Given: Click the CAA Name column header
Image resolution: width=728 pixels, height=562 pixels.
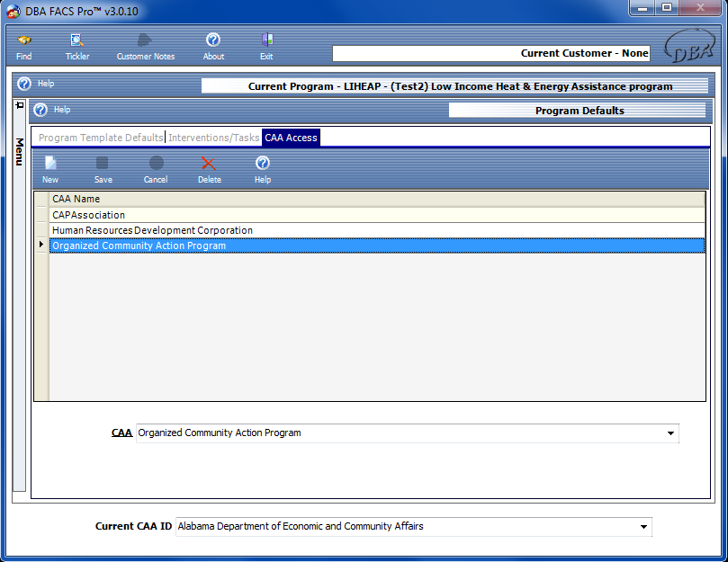Looking at the screenshot, I should click(377, 199).
